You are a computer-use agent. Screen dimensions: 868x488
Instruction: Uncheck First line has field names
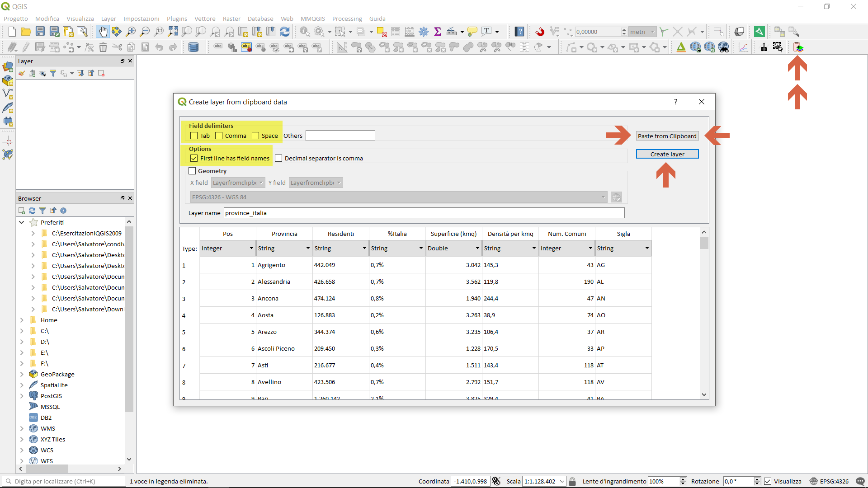coord(194,158)
